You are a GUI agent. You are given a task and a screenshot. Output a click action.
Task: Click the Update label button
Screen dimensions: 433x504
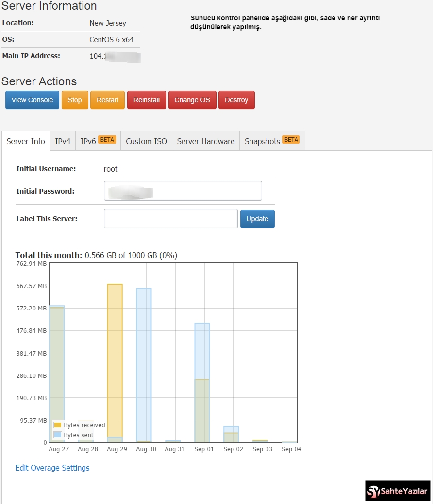click(257, 219)
